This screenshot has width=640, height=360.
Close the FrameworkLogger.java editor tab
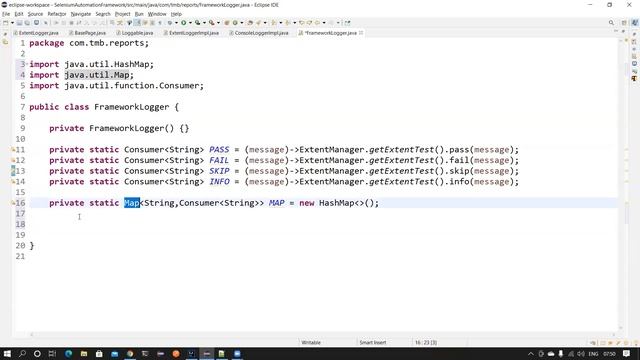coord(361,33)
